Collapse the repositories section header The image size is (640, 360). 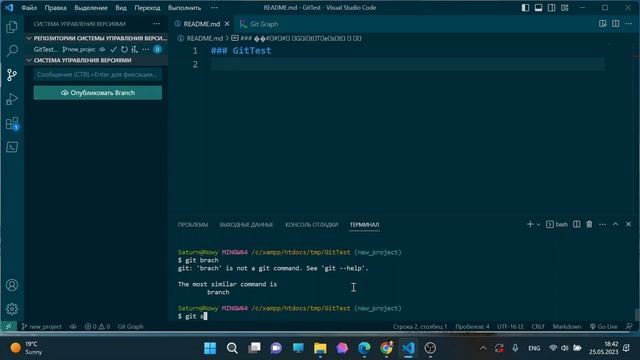coord(96,38)
